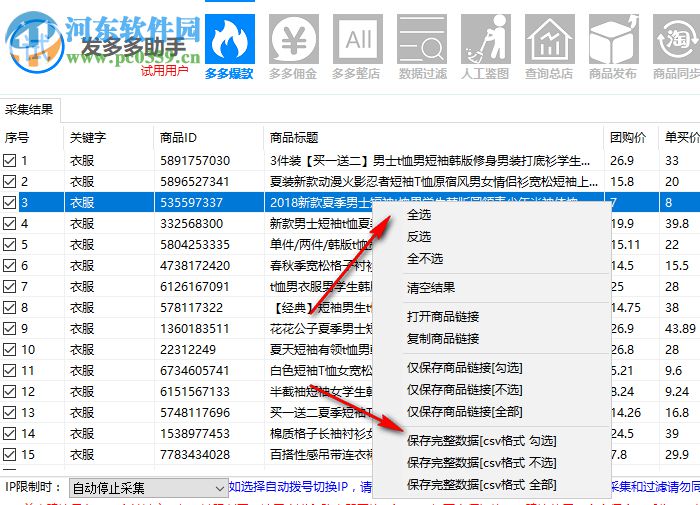Screen dimensions: 700x505
Task: Select product ID 1538977453 cell
Action: click(195, 433)
